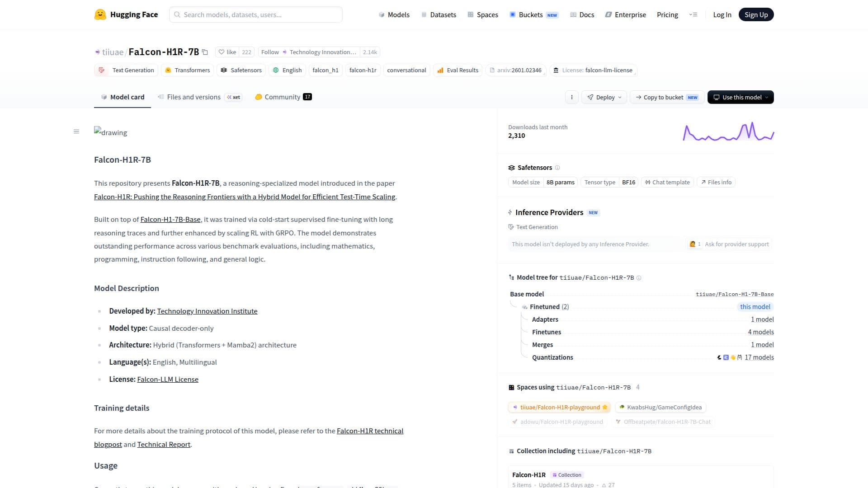This screenshot has height=488, width=868.
Task: Open arxiv:2601.02346 paper tag
Action: tap(516, 70)
